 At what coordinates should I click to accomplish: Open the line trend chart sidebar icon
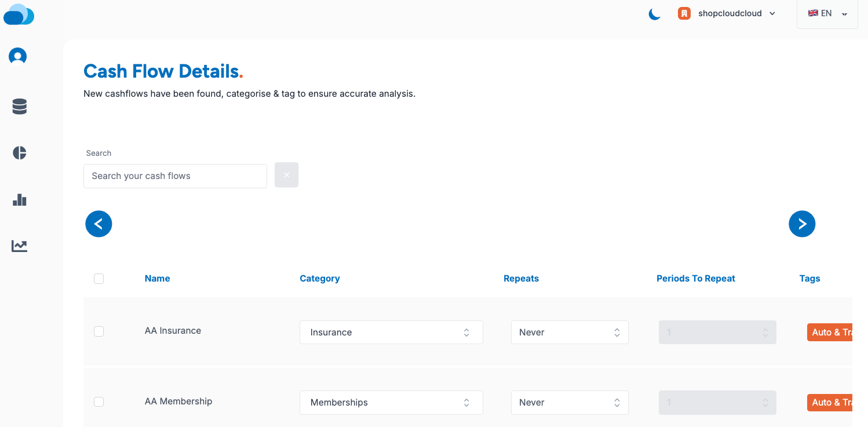19,246
